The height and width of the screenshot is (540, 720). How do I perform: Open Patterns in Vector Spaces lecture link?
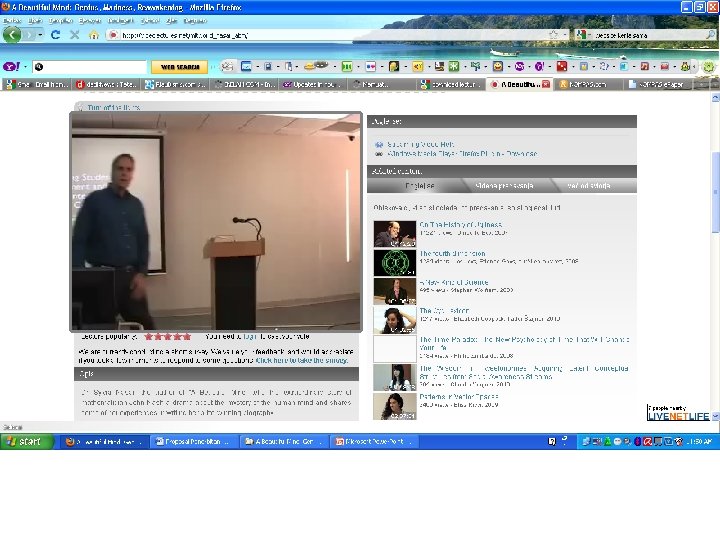pos(459,397)
